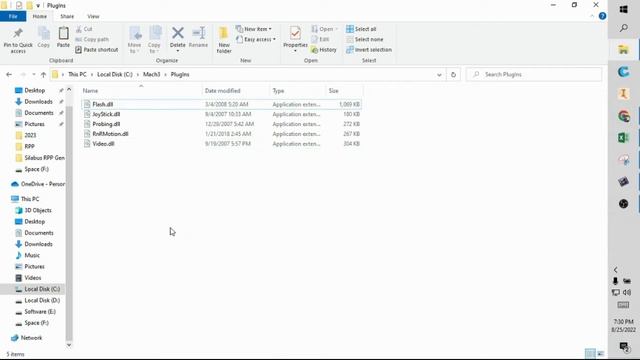Image resolution: width=640 pixels, height=360 pixels.
Task: Click the Delete X icon
Action: point(178,33)
